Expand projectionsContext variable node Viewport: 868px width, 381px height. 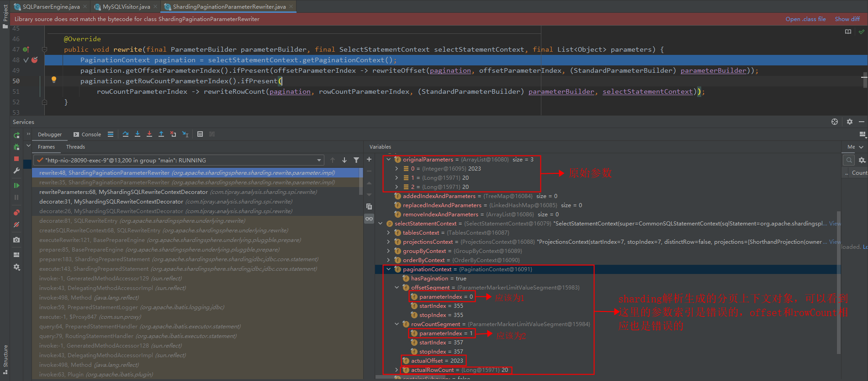389,242
